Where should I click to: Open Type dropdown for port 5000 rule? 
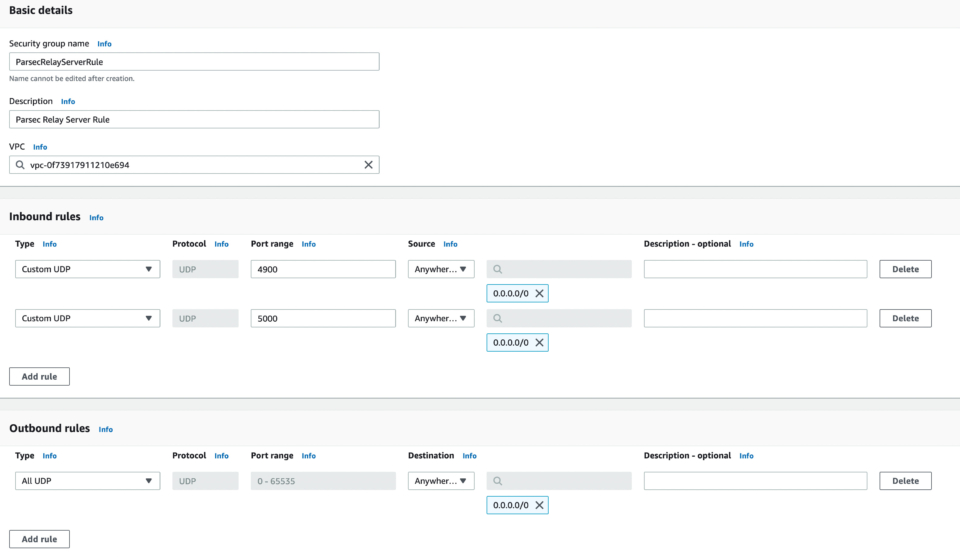[88, 318]
